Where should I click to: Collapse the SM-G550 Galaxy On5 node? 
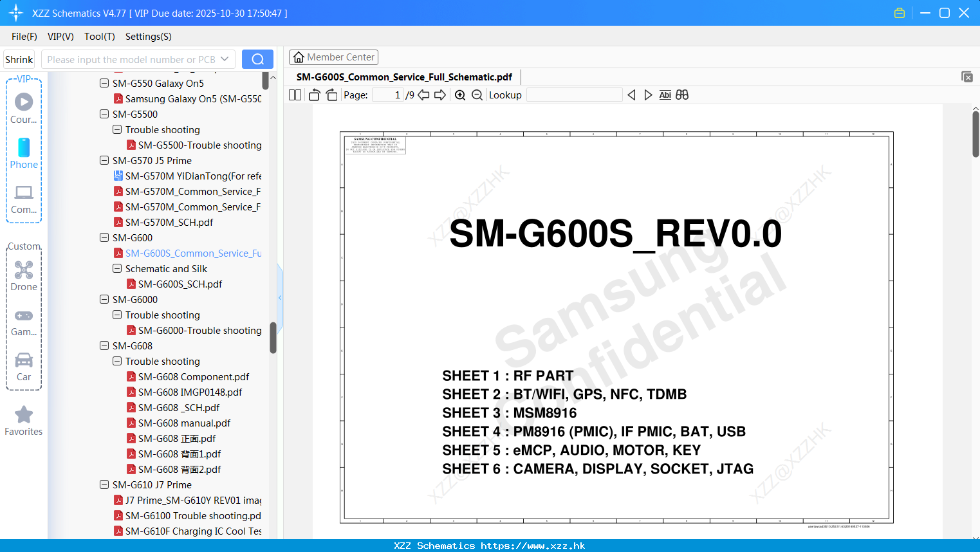104,83
